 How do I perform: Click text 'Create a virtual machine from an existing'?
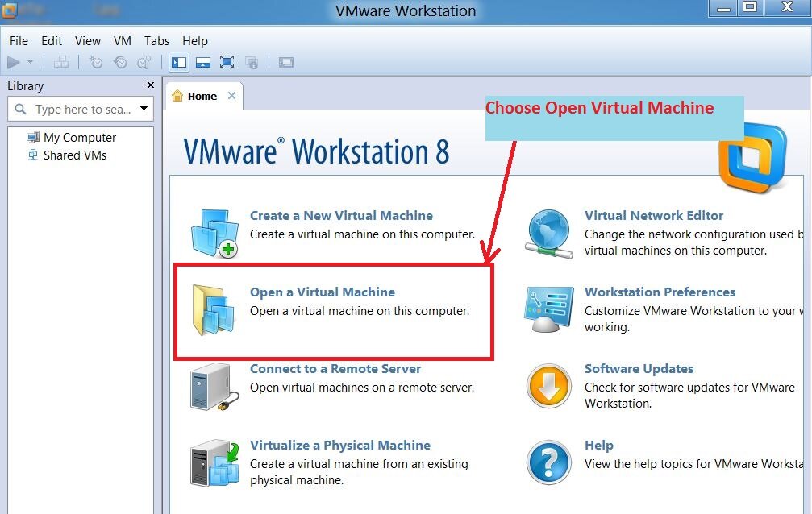[359, 464]
